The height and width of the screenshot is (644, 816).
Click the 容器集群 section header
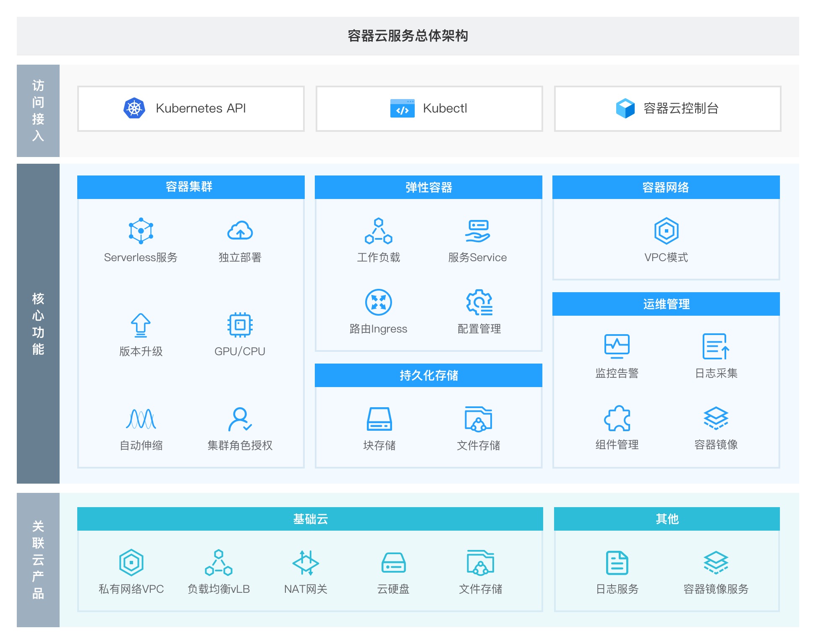coord(191,187)
